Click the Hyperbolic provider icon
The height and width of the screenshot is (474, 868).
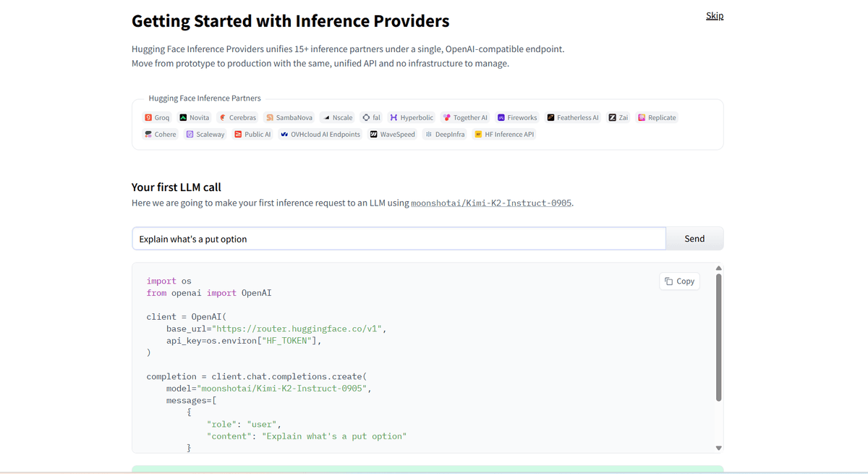pos(393,117)
